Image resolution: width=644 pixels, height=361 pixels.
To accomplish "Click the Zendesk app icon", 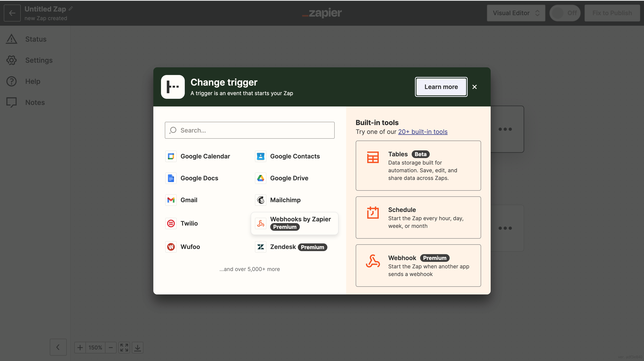I will pos(260,247).
